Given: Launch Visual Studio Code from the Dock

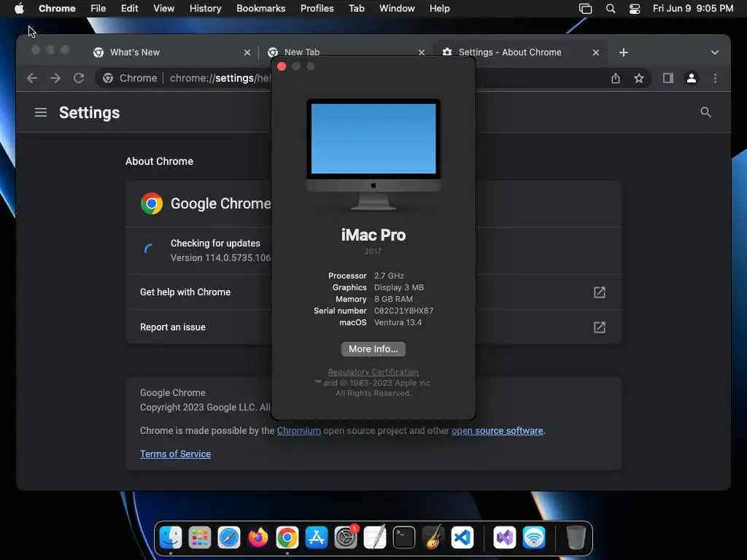Looking at the screenshot, I should pos(462,537).
